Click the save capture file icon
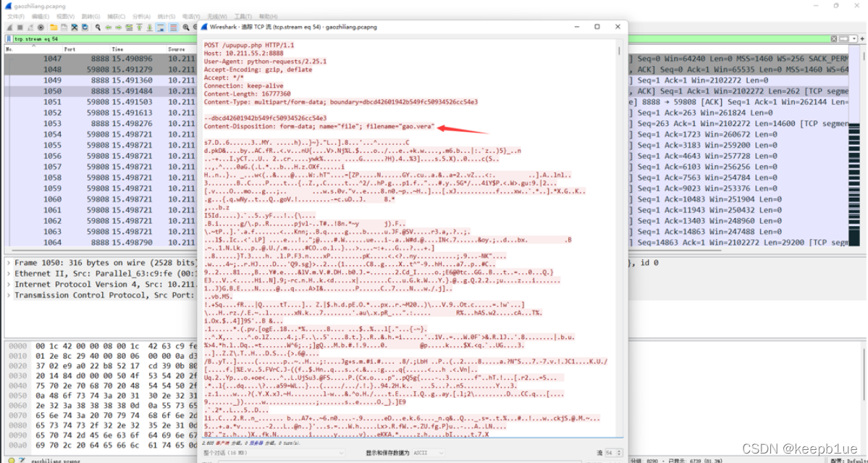 click(x=64, y=28)
